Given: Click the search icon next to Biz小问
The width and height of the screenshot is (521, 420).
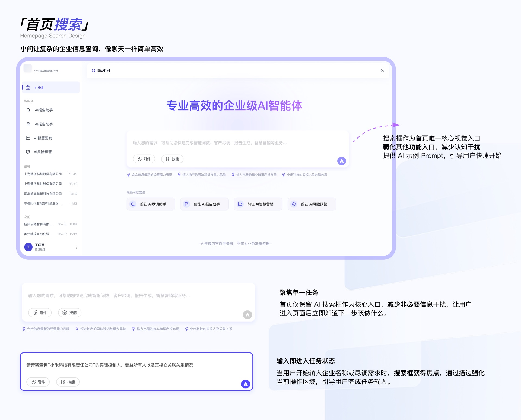Looking at the screenshot, I should [x=93, y=70].
